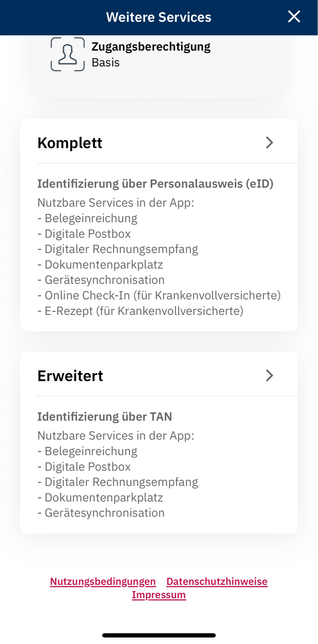Open the Erweitert option chevron
This screenshot has height=644, width=318.
tap(269, 375)
